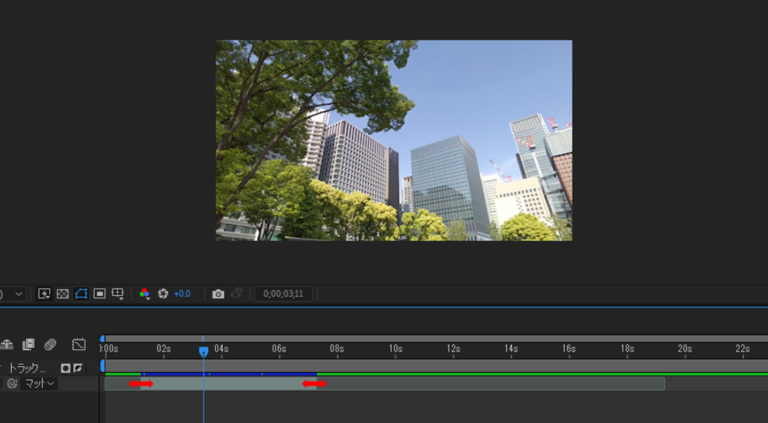Screen dimensions: 768x423
Task: Click the Frame Blending icon in the timeline
Action: pos(28,345)
